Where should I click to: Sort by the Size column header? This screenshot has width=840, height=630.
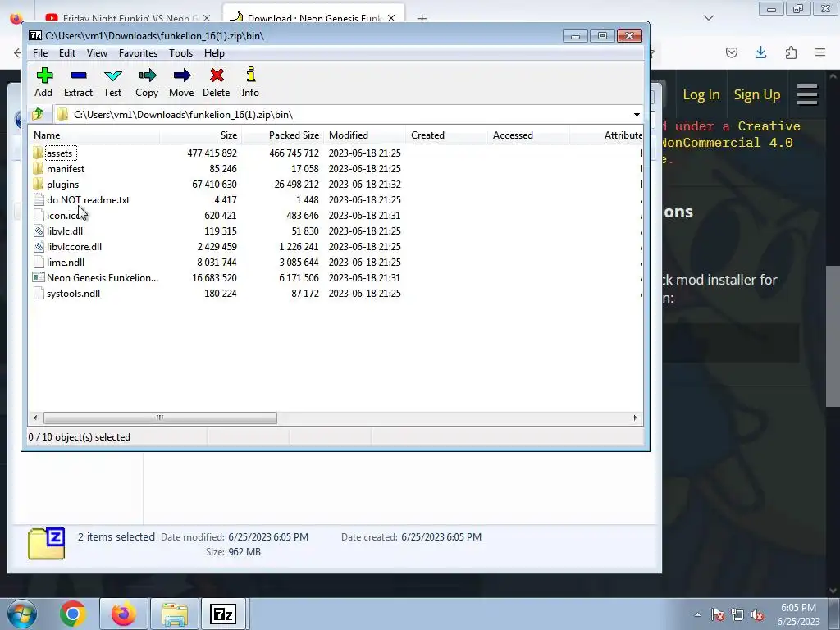(x=200, y=135)
